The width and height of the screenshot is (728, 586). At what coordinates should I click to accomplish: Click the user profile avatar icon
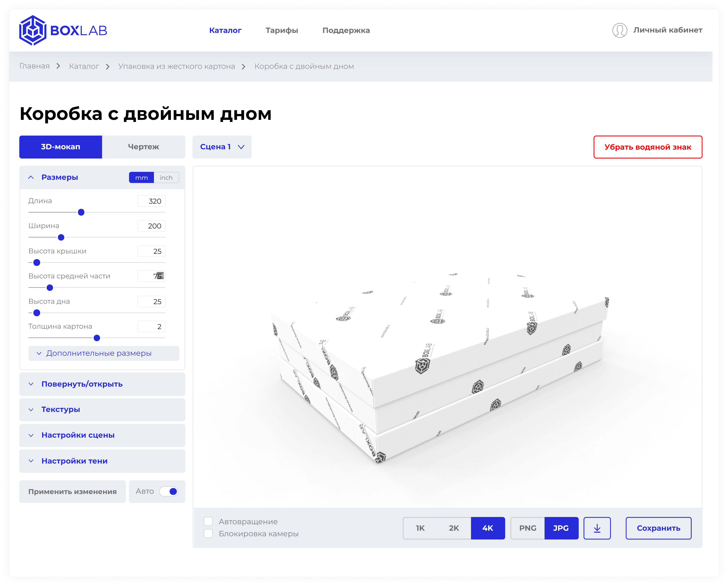click(x=620, y=30)
